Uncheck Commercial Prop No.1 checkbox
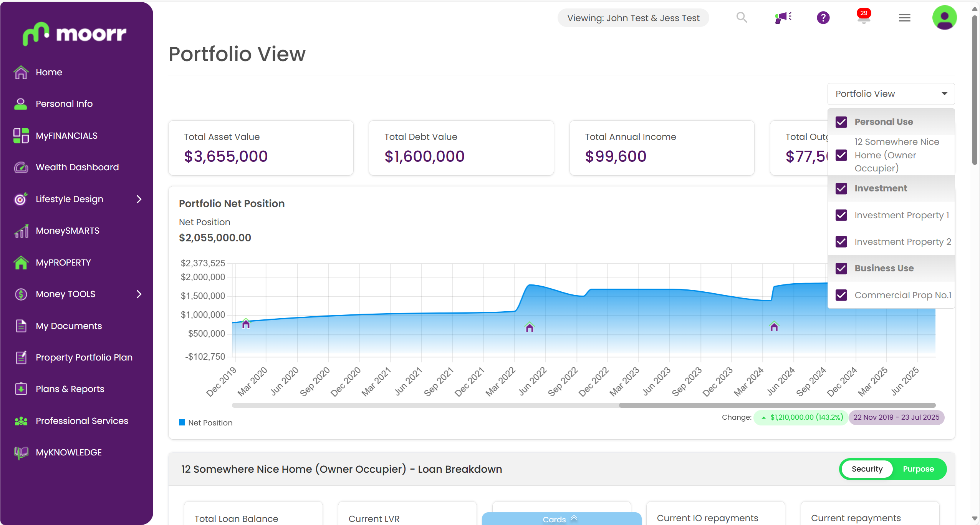 [841, 295]
